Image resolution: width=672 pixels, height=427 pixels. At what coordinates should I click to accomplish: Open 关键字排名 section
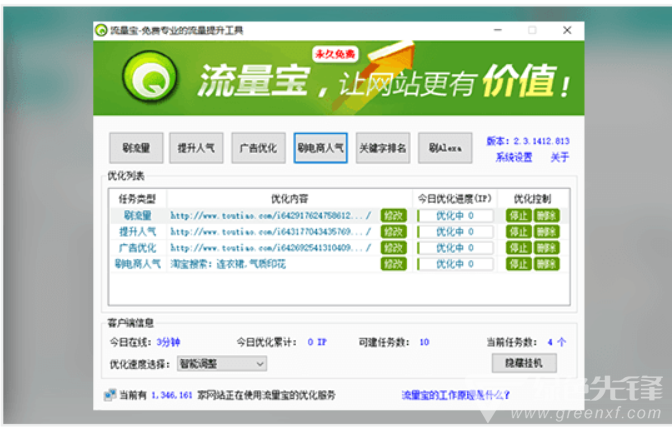click(383, 148)
